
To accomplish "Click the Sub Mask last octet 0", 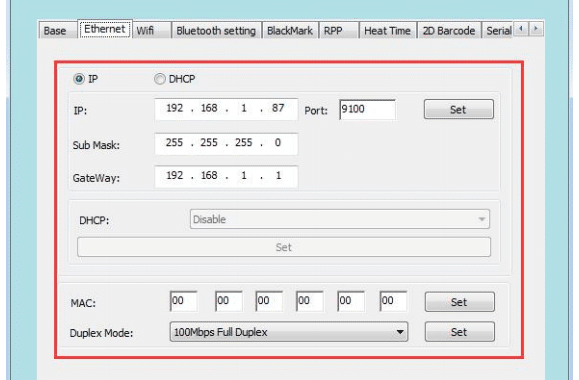I will [x=278, y=143].
